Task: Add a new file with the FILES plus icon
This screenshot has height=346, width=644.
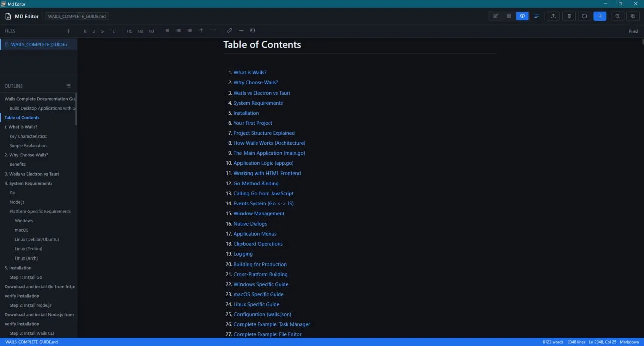Action: pyautogui.click(x=69, y=31)
